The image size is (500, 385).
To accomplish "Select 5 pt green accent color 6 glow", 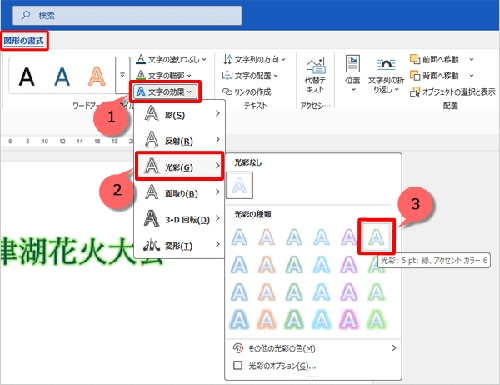I will 376,237.
